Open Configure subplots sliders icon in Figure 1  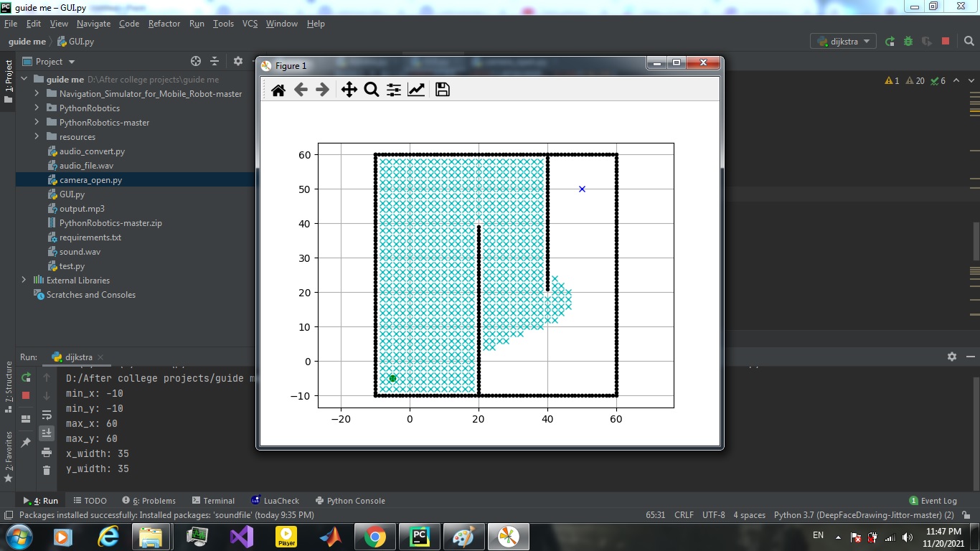point(393,90)
